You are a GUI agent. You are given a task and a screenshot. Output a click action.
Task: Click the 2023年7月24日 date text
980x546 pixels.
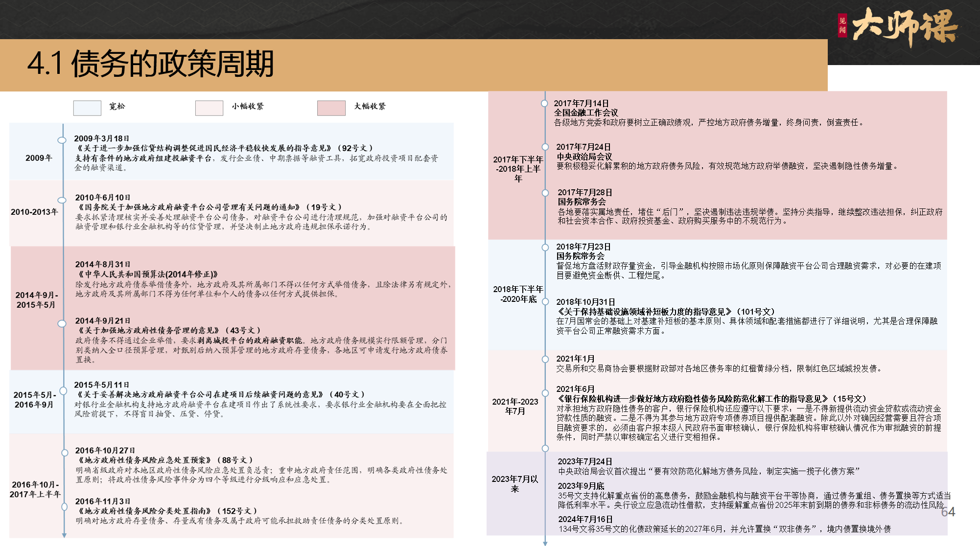point(585,461)
